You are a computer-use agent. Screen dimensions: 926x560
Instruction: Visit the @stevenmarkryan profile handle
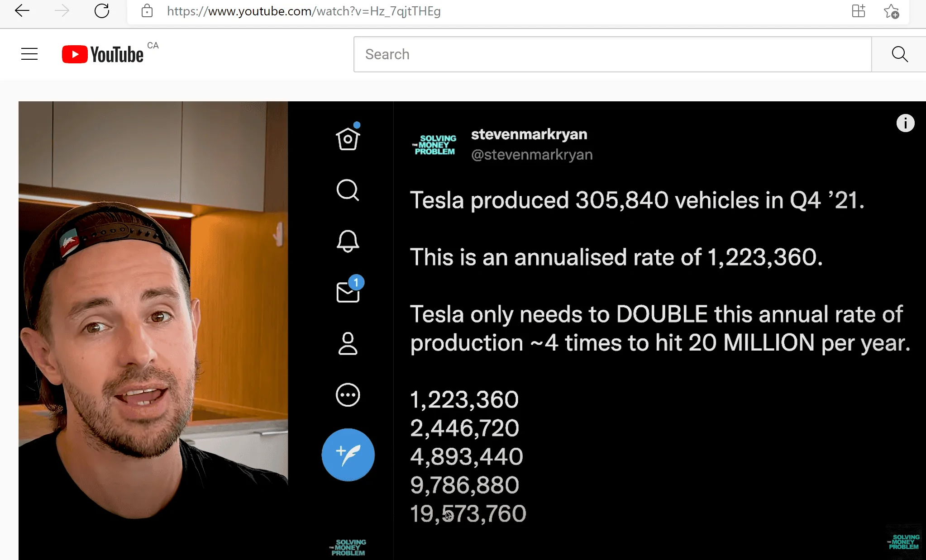[531, 155]
